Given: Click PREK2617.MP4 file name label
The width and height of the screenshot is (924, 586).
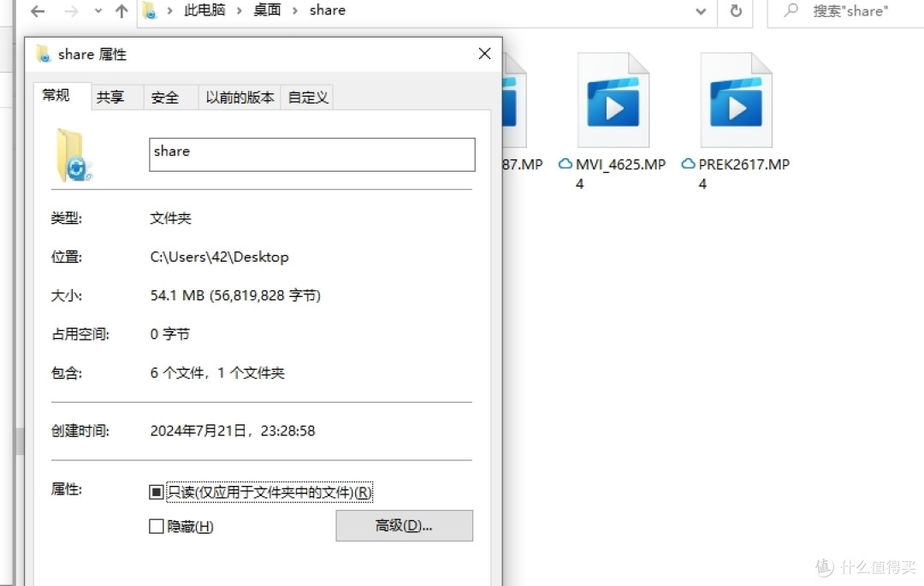Looking at the screenshot, I should tap(743, 174).
